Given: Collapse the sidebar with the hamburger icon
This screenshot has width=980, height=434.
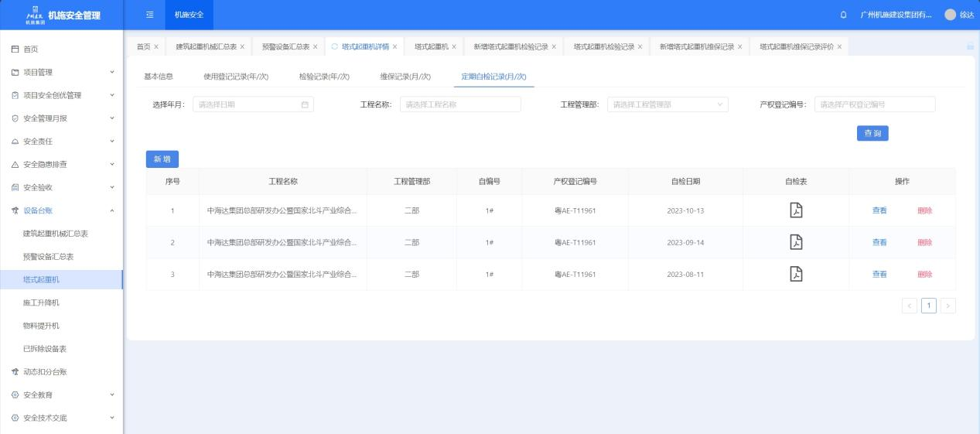Looking at the screenshot, I should (149, 15).
